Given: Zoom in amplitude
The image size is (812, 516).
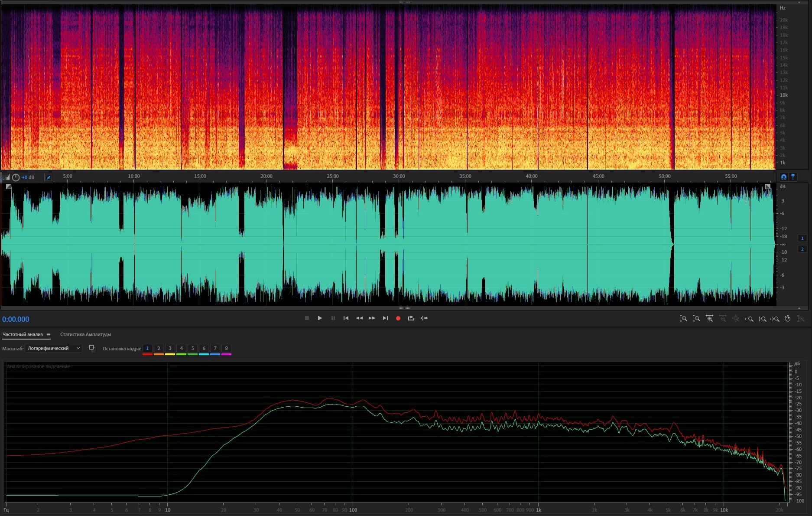Looking at the screenshot, I should tap(683, 319).
